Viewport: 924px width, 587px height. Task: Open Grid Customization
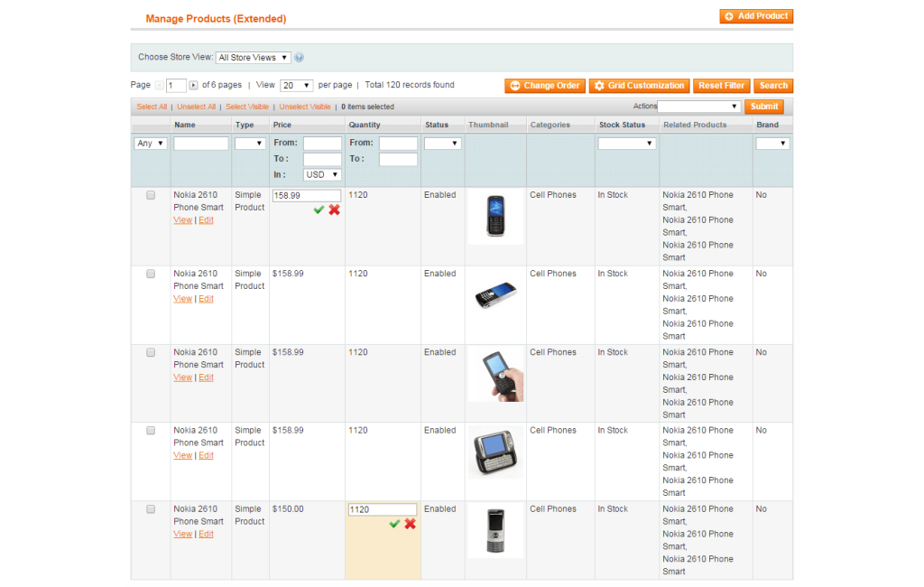point(640,86)
